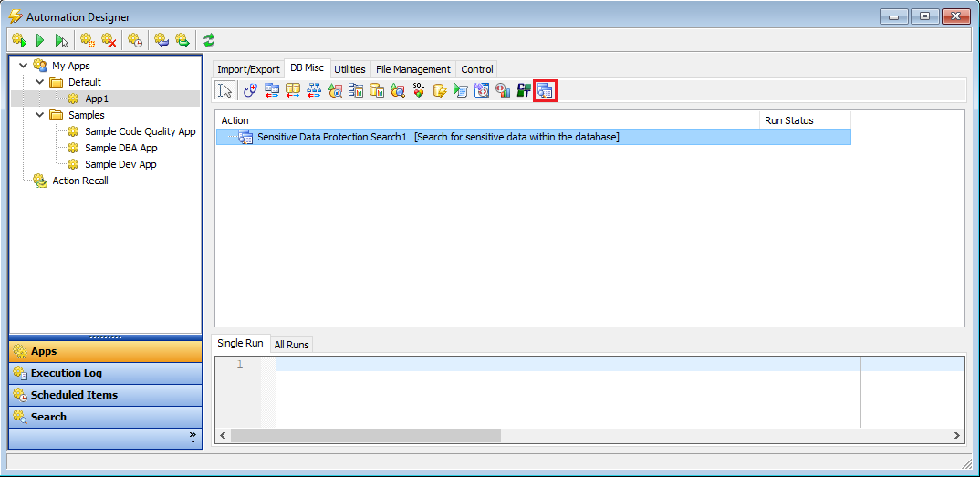Add the SQL Optimizer heart icon action

[x=419, y=91]
